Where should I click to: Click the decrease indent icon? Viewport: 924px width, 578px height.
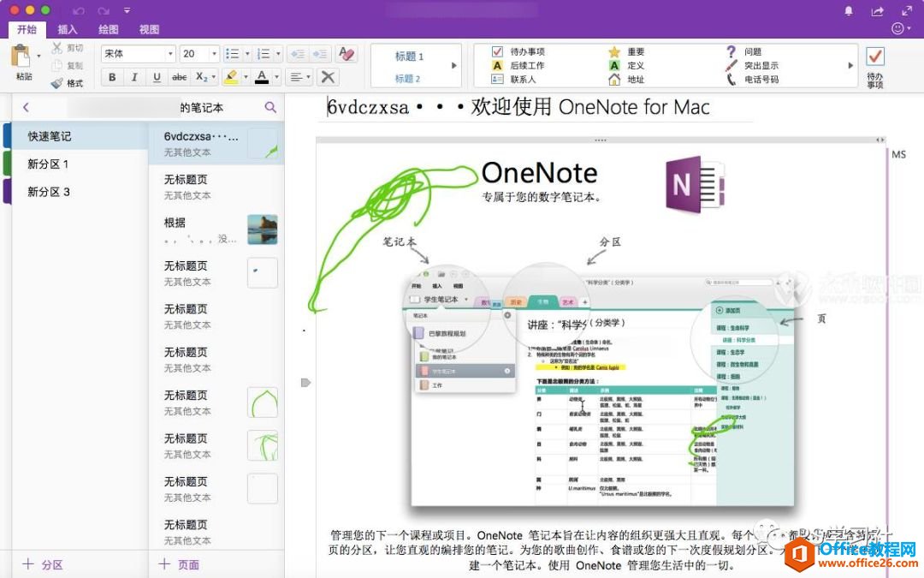pyautogui.click(x=298, y=54)
